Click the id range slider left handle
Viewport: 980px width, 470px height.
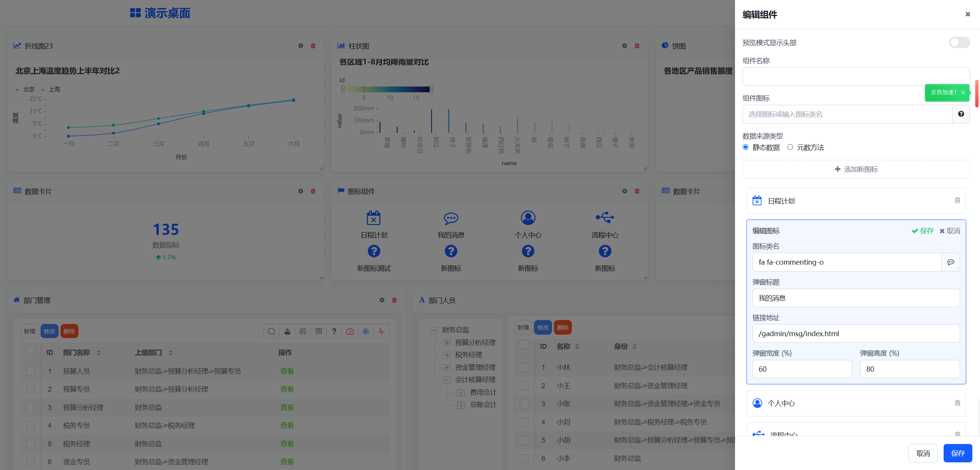343,89
